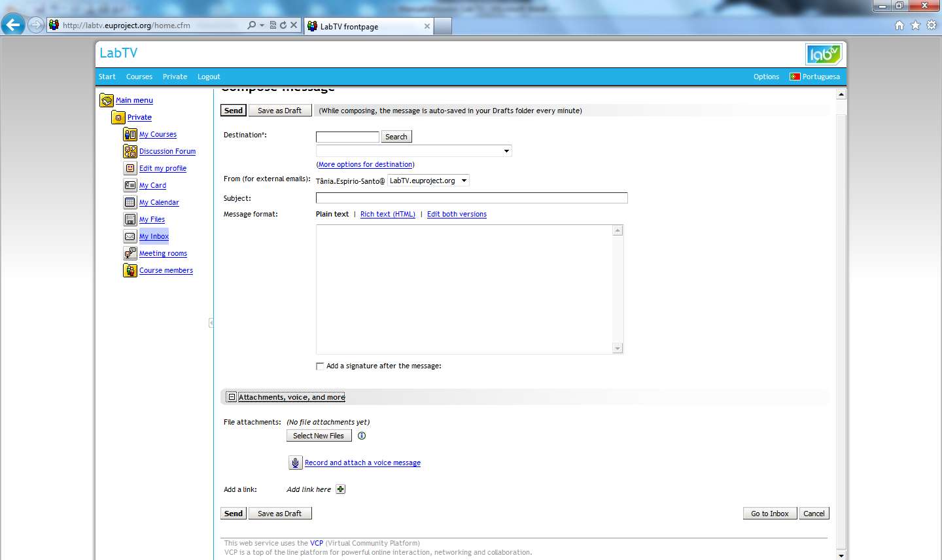
Task: Click the bottom Save as Draft button
Action: click(x=280, y=514)
